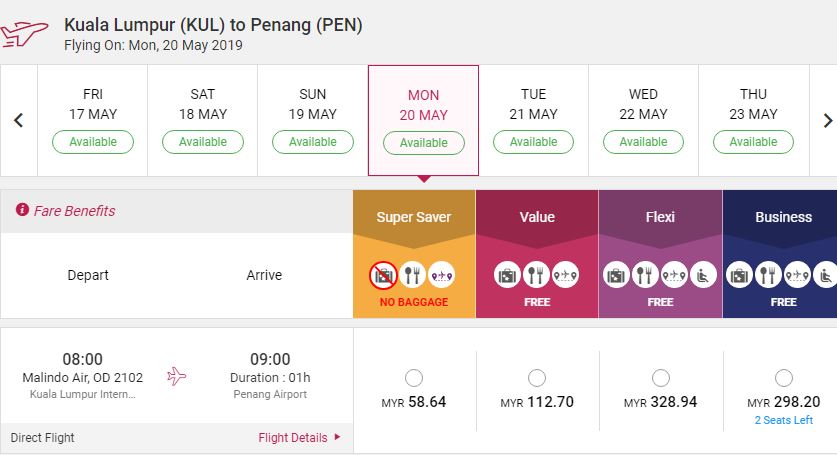
Task: Click the no-baggage icon under Super Saver
Action: click(x=383, y=274)
